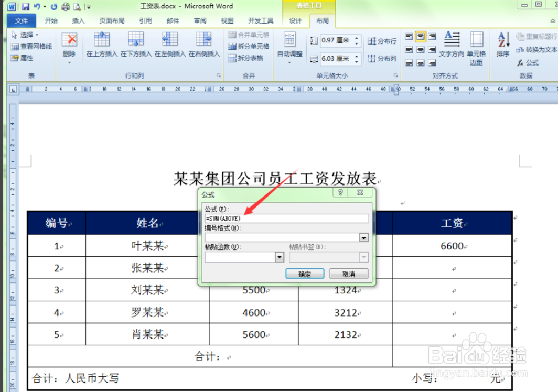Viewport: 558px width, 392px height.
Task: Switch to the 引用 ribbon tab
Action: (x=145, y=20)
